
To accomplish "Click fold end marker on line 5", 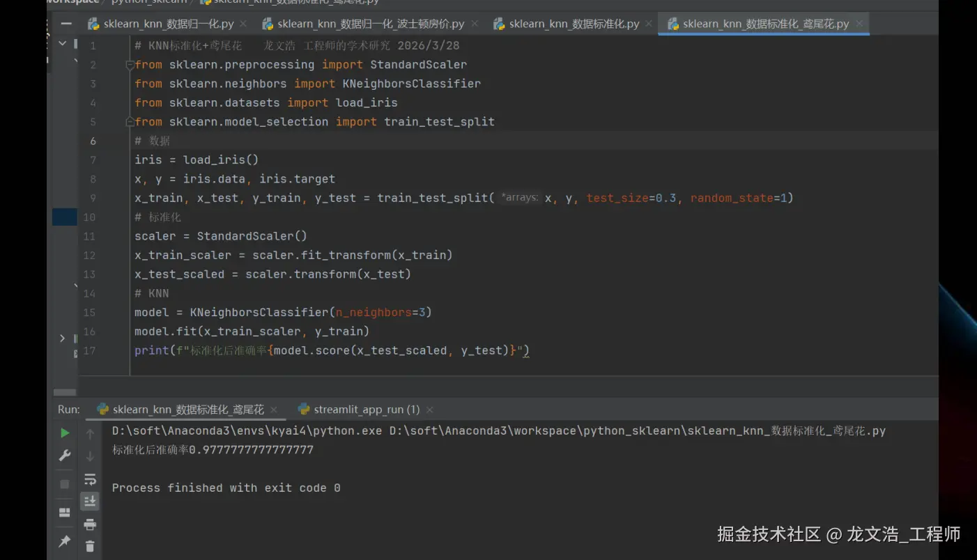I will pyautogui.click(x=130, y=122).
